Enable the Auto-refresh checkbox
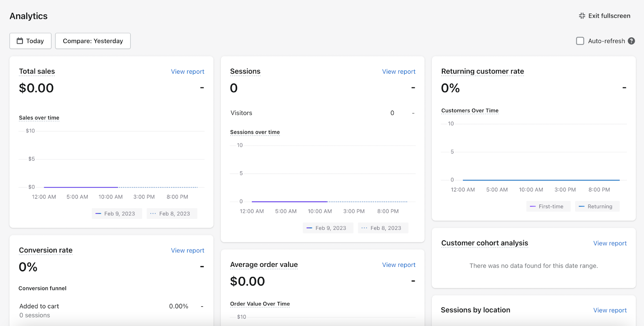 coord(580,41)
